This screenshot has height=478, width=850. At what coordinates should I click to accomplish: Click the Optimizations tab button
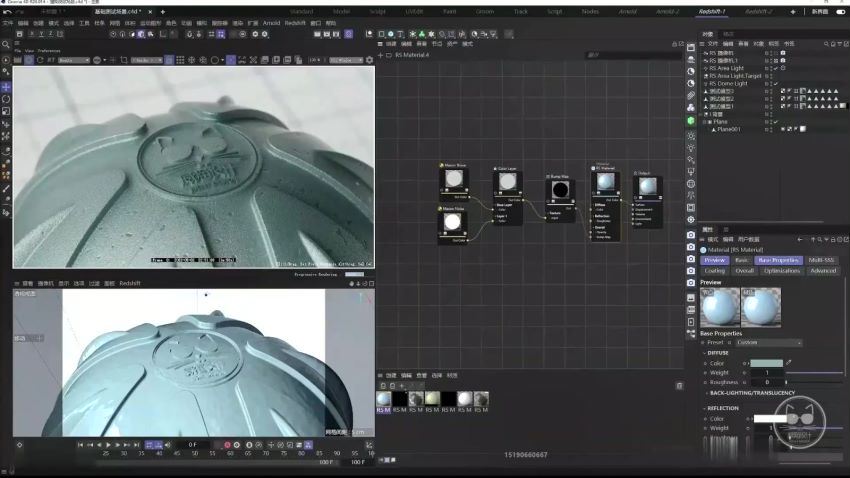pos(781,270)
